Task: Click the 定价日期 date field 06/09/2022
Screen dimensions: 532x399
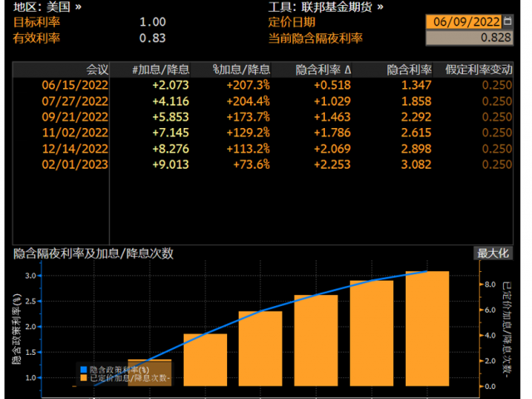Action: [464, 22]
